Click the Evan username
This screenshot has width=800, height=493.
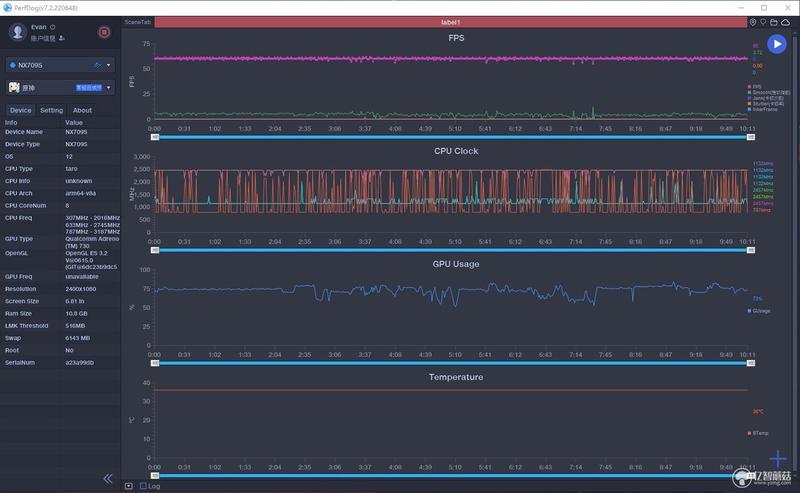pos(39,27)
